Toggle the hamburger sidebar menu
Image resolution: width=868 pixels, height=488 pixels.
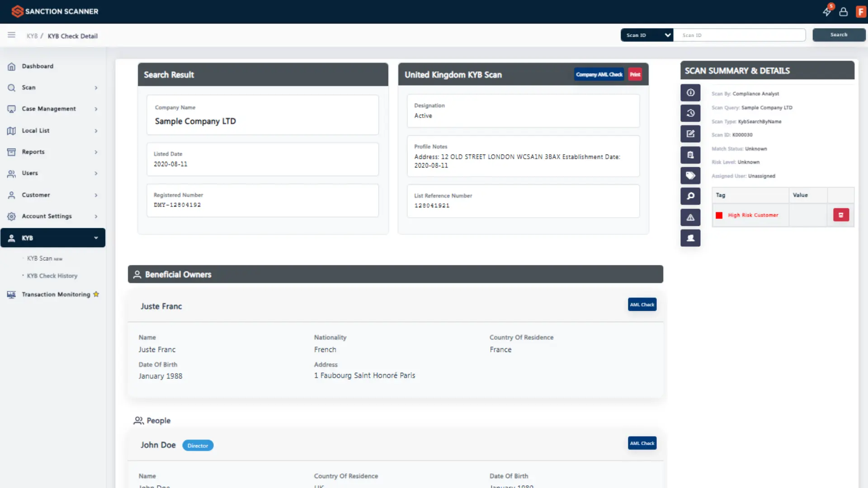[x=11, y=35]
